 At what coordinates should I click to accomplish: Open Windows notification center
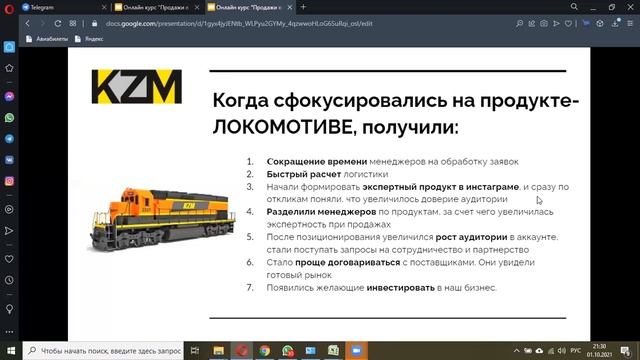point(625,351)
